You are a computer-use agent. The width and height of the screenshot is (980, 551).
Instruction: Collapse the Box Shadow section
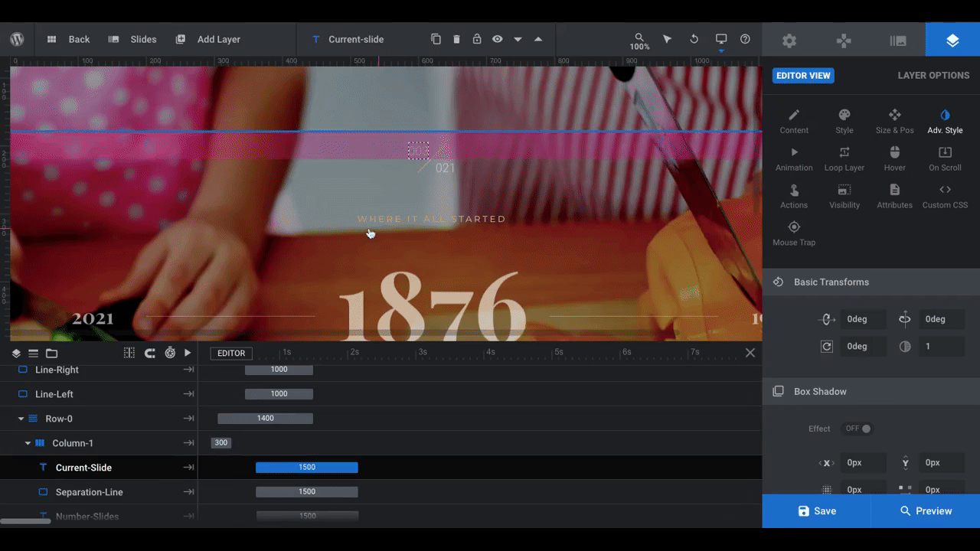[x=871, y=391]
